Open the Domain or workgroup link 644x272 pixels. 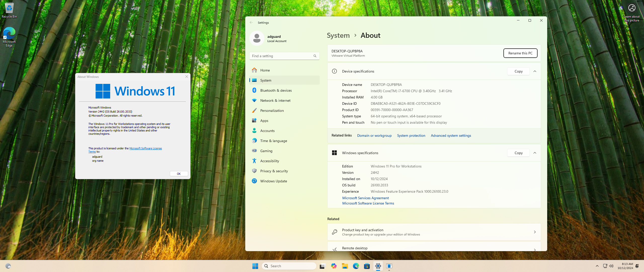tap(374, 135)
